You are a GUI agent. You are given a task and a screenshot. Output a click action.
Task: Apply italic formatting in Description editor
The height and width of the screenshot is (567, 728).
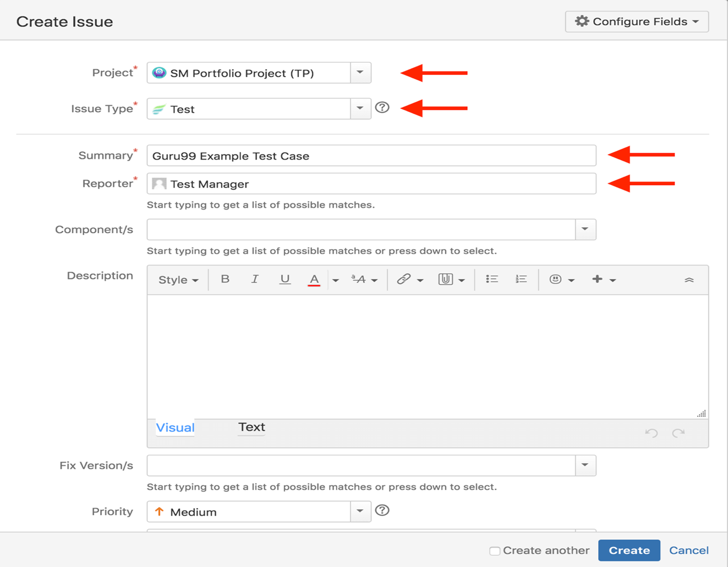click(255, 279)
